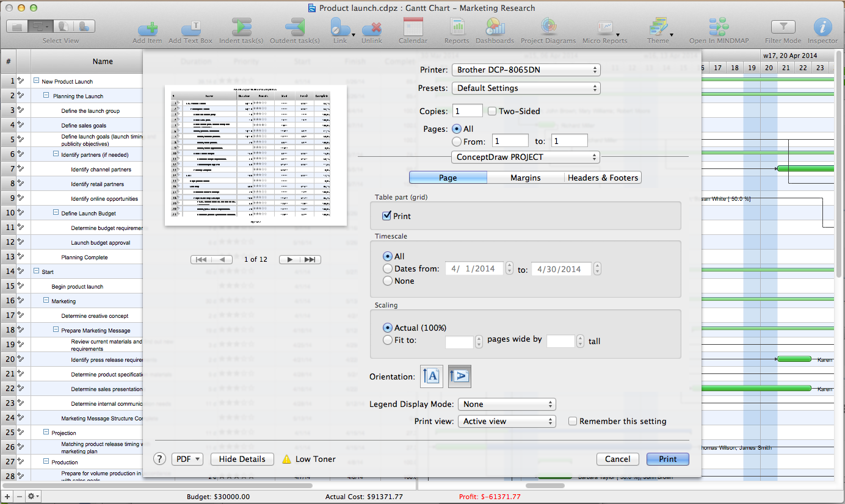This screenshot has width=845, height=504.
Task: Click the Gantt chart horizontal scrollbar
Action: coord(545,486)
